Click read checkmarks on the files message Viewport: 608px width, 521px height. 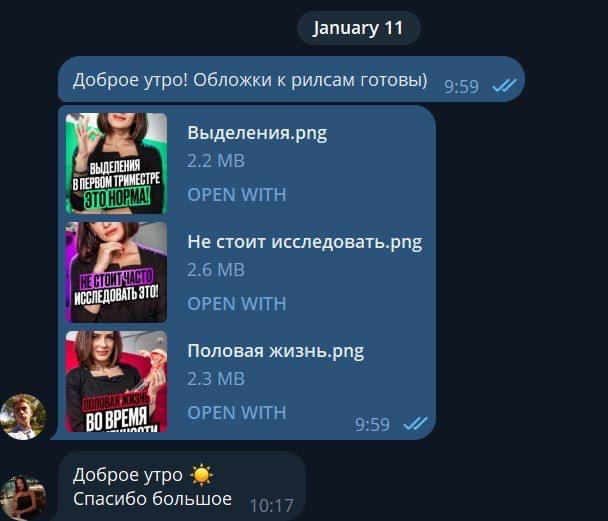point(415,424)
